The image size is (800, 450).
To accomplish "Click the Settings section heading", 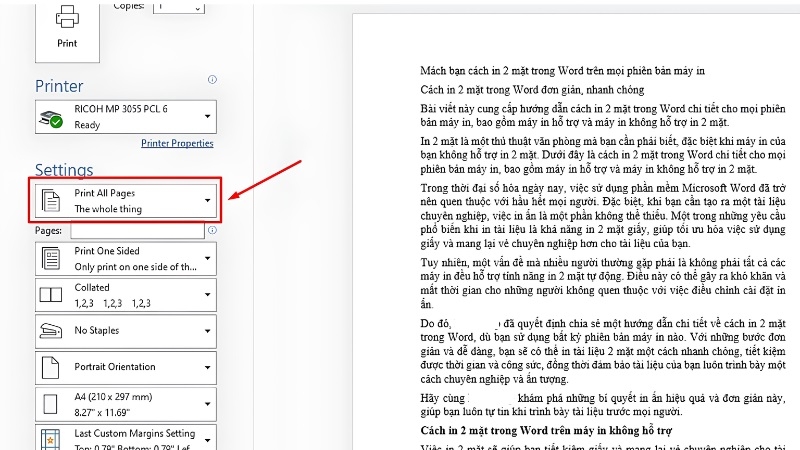I will pyautogui.click(x=64, y=170).
